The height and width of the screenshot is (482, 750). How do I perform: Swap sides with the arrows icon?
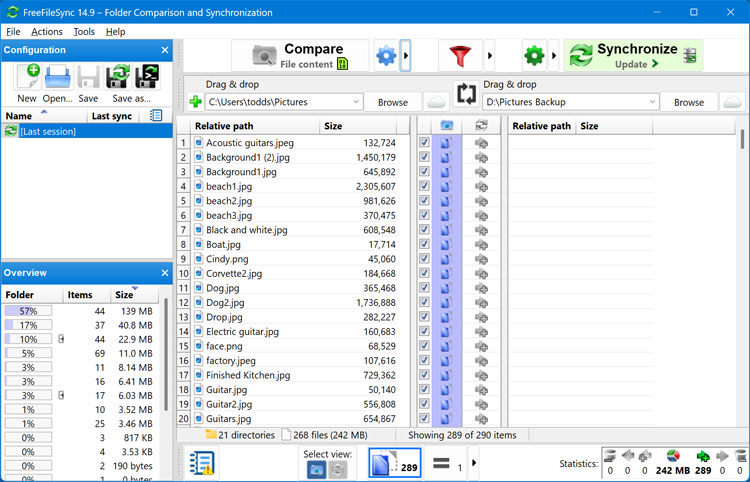click(466, 94)
